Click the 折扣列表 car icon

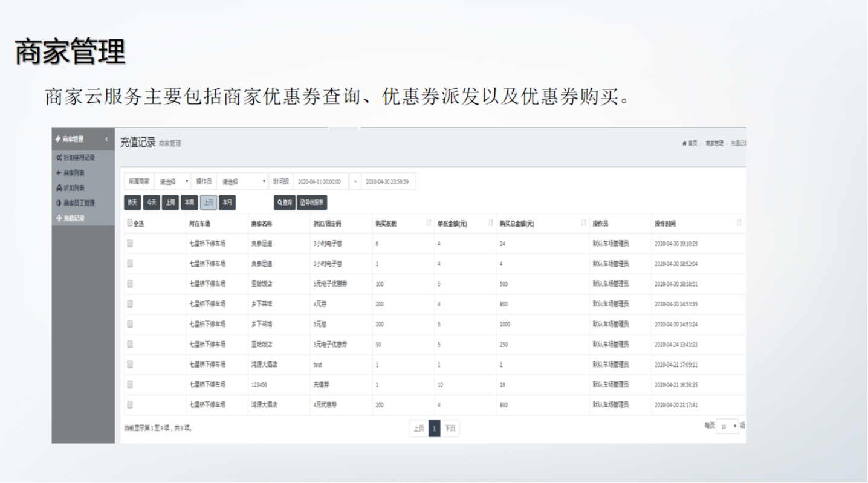[59, 188]
